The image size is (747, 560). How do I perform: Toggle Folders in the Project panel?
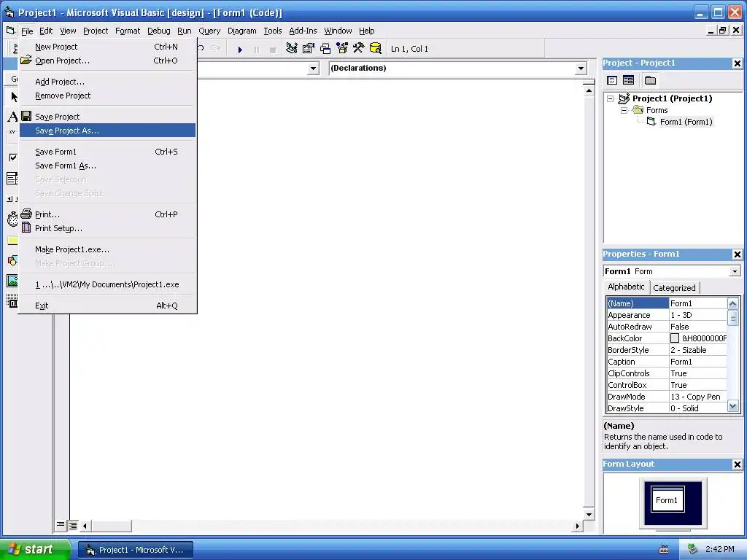point(650,80)
